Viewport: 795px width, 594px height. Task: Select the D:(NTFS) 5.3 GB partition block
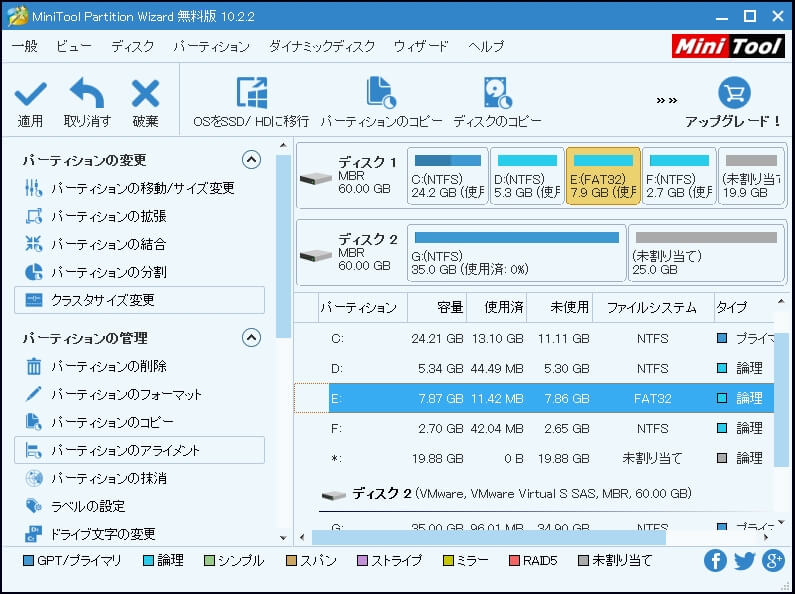point(527,176)
